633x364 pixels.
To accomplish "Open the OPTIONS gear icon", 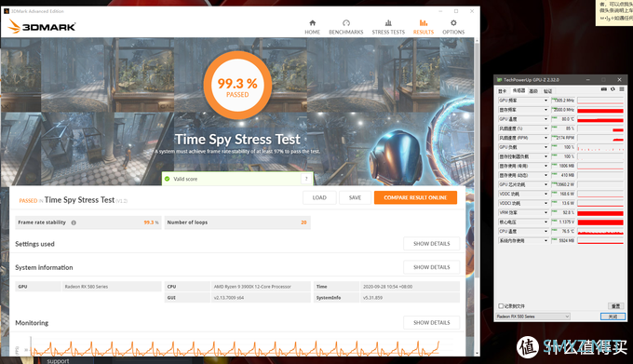I will [453, 23].
